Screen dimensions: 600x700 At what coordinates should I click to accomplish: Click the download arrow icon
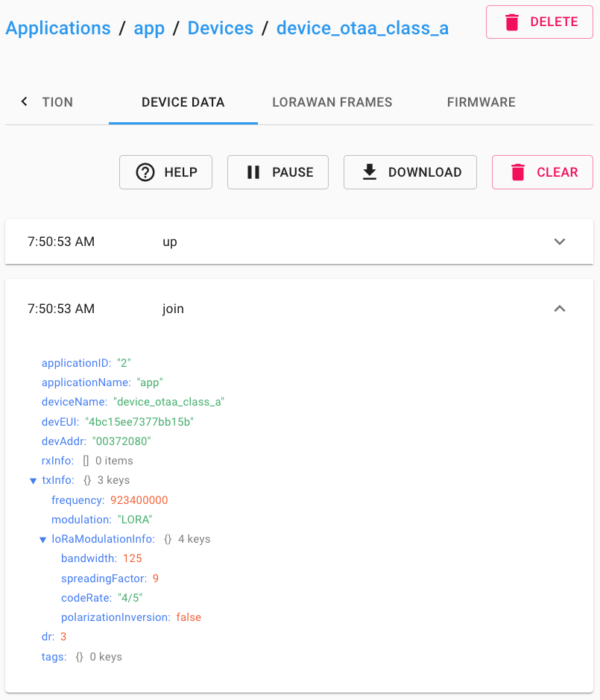(x=369, y=172)
